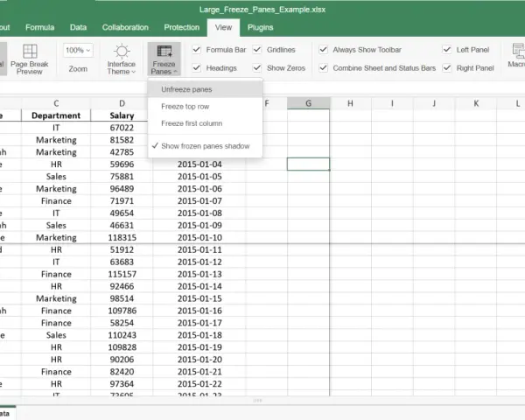Select salary cell 82420
This screenshot has height=420, width=525.
122,371
